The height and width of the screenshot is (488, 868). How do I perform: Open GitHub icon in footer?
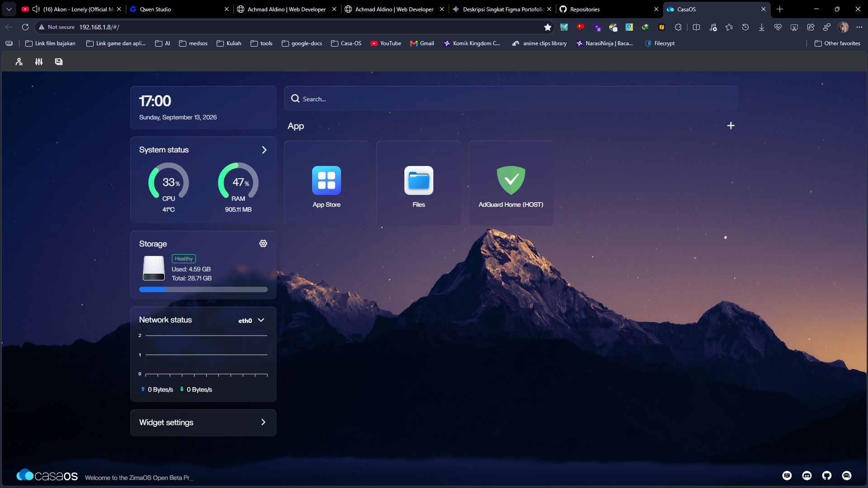click(827, 475)
